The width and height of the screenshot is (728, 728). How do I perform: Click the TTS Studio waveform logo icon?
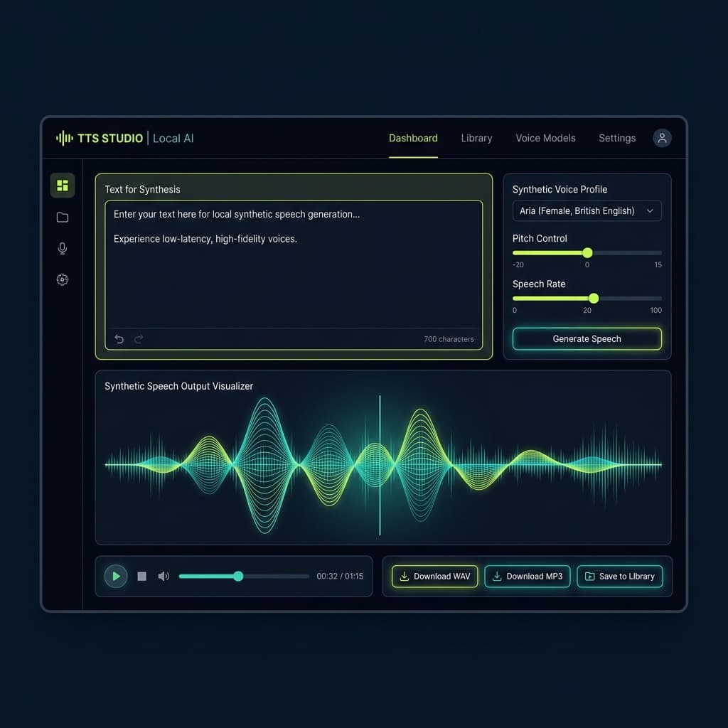tap(65, 138)
